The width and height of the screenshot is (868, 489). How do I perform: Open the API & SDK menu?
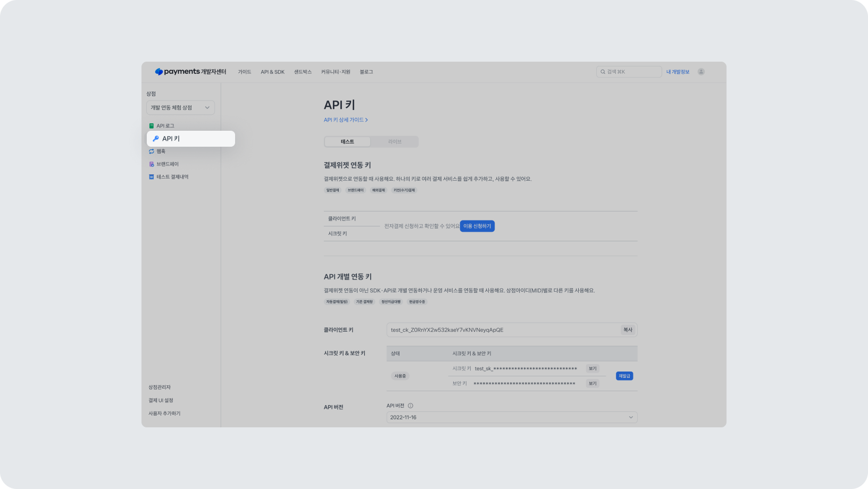tap(272, 72)
